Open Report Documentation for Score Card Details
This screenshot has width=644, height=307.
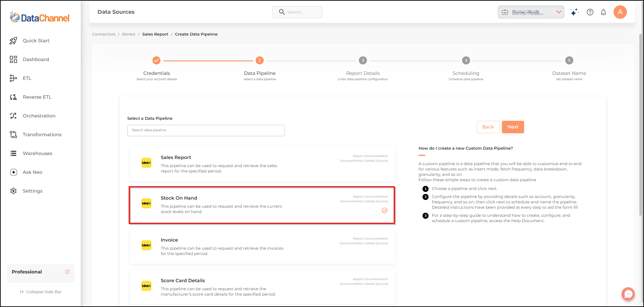click(370, 279)
